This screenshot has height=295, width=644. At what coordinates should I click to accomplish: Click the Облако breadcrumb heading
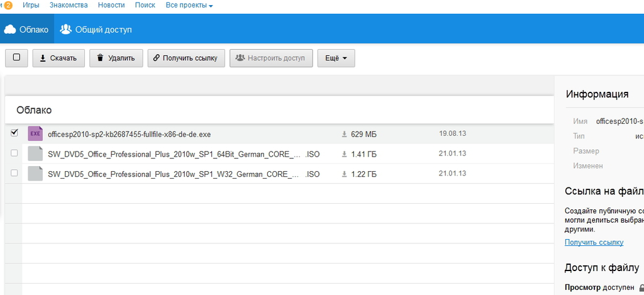coord(34,110)
